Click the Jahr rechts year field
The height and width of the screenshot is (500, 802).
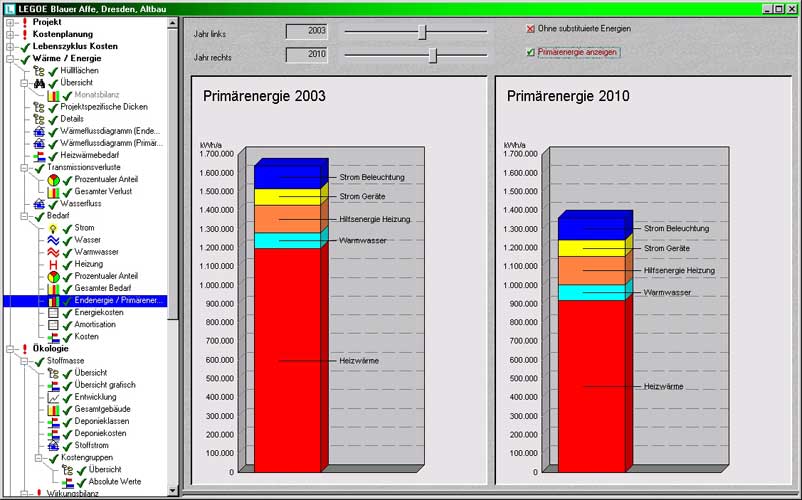(306, 55)
